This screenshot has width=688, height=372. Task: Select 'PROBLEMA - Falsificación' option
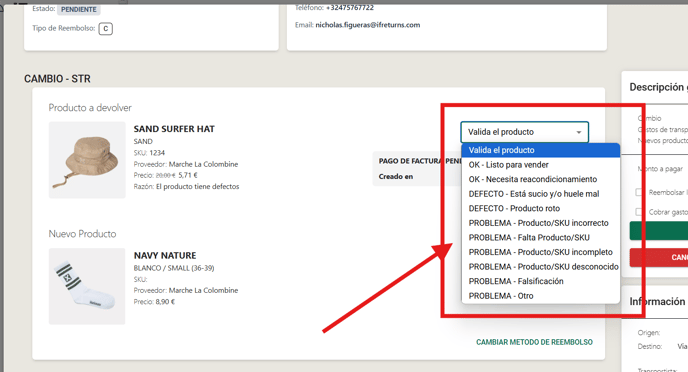[x=541, y=281]
